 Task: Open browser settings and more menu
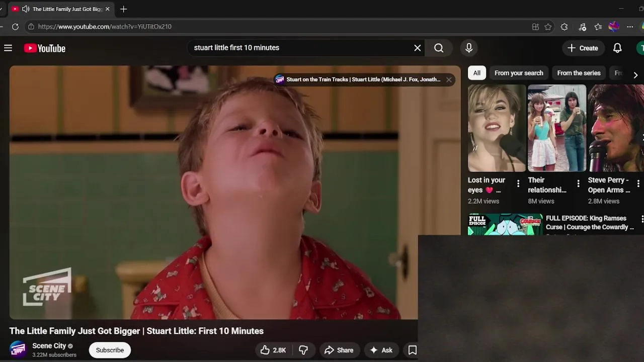[630, 27]
